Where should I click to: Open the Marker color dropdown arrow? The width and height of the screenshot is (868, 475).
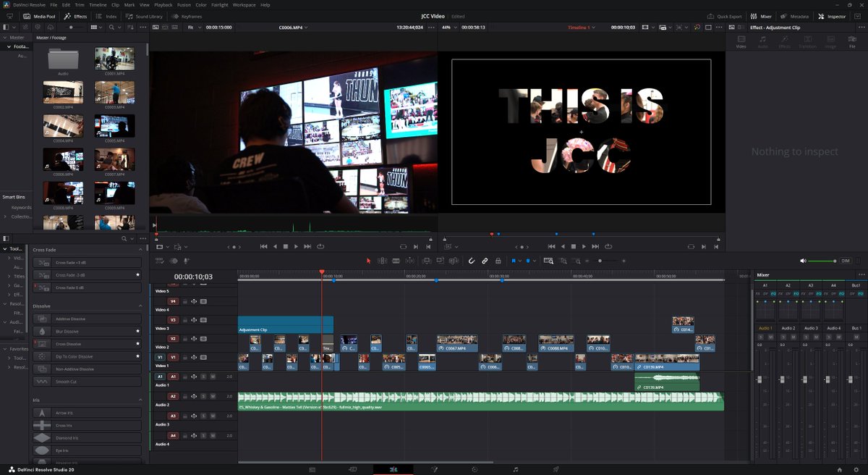[x=535, y=261]
